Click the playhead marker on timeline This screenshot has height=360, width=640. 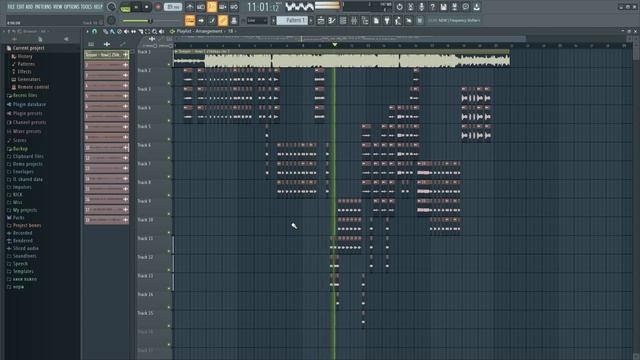pos(335,44)
